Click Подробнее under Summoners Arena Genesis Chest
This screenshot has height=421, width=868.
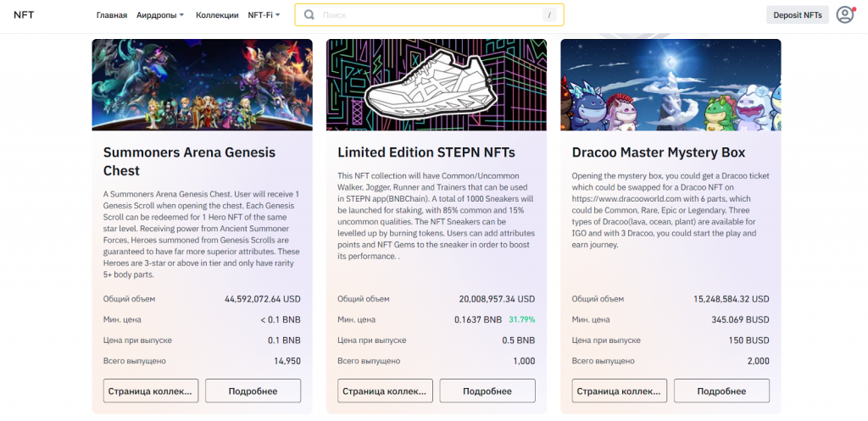click(x=253, y=391)
